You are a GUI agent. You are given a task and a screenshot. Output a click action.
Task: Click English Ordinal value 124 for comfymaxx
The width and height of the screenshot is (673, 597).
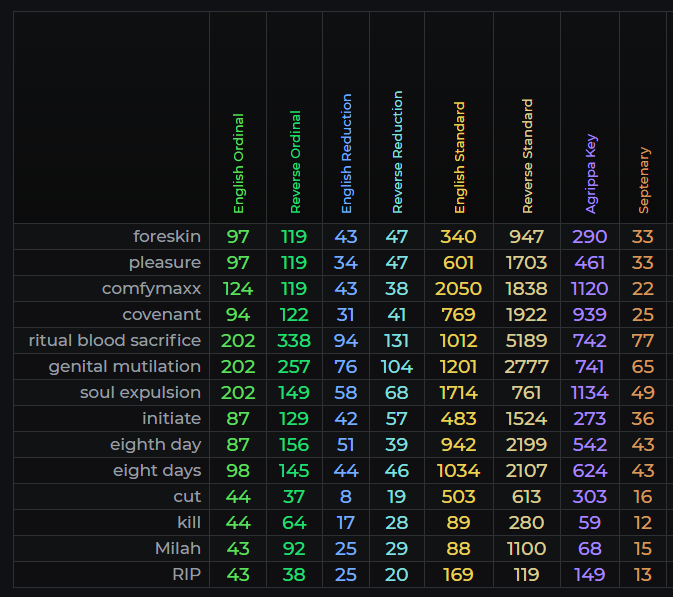point(238,289)
